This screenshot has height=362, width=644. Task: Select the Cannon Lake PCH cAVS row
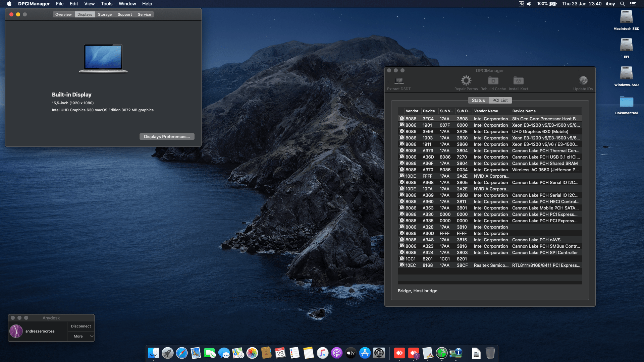[490, 240]
